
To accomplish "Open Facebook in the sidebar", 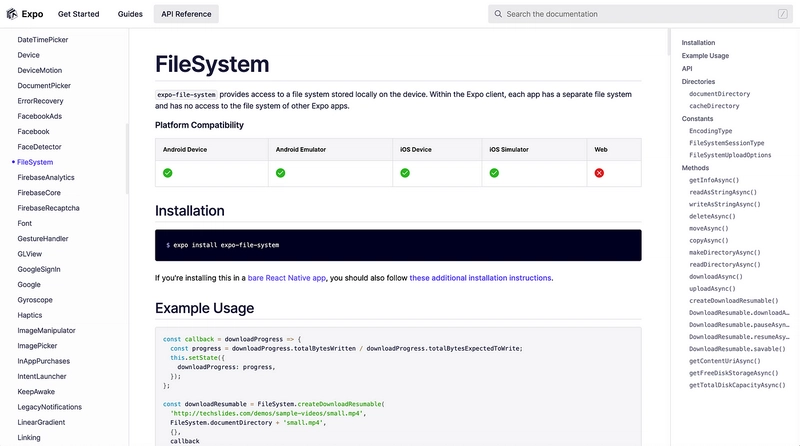I will [x=34, y=132].
